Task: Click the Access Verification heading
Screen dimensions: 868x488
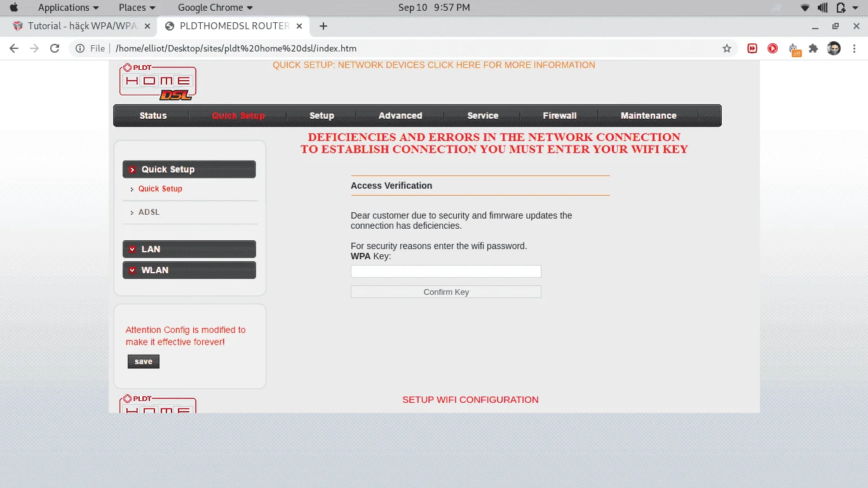Action: pos(391,186)
